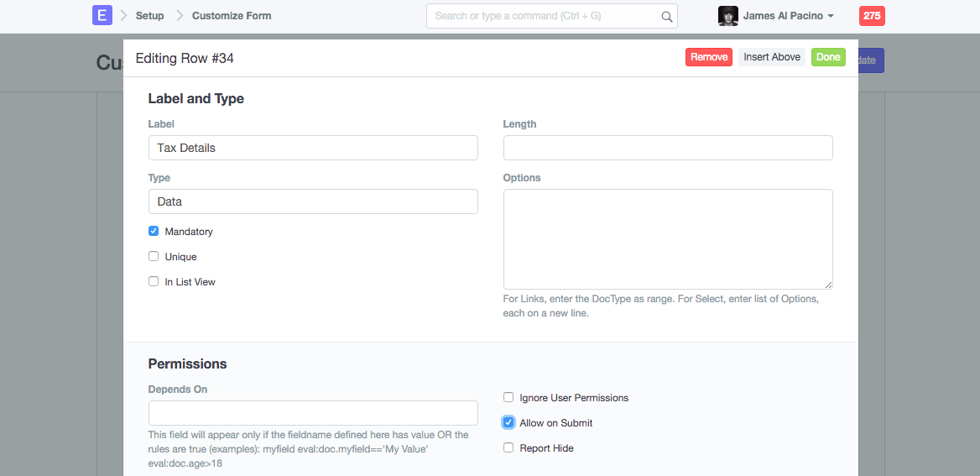Toggle the Mandatory checkbox

(x=154, y=232)
